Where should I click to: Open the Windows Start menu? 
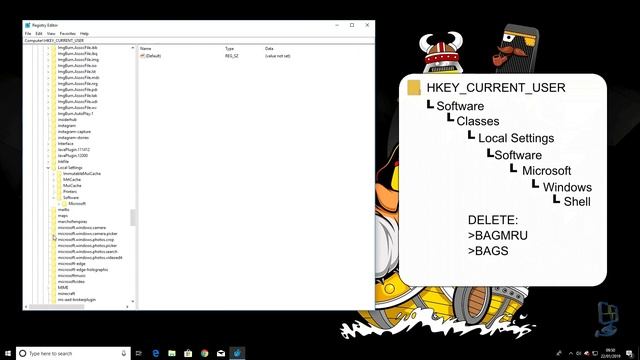coord(8,353)
